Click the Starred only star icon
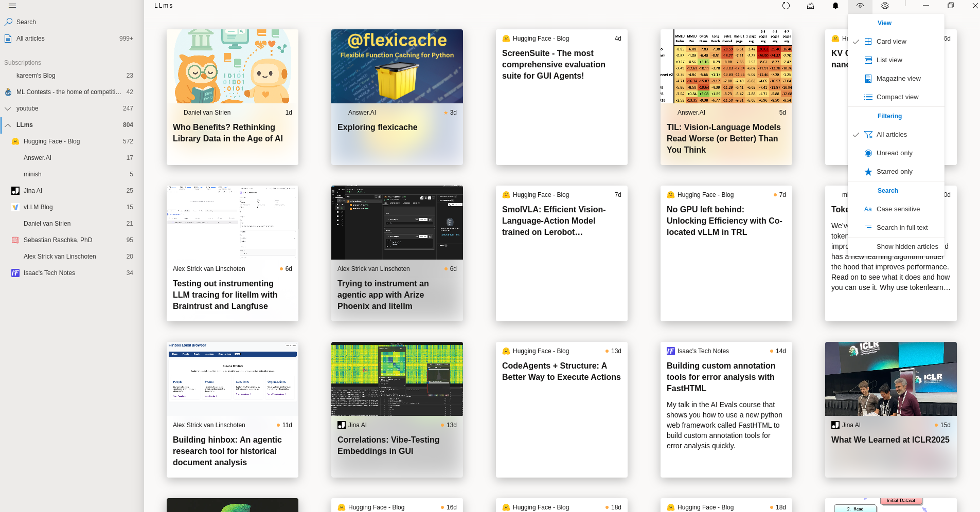 pyautogui.click(x=868, y=172)
